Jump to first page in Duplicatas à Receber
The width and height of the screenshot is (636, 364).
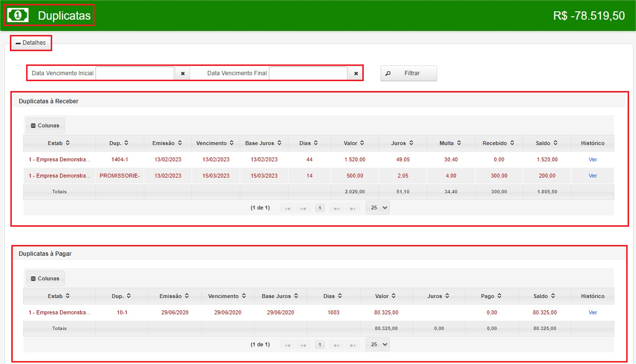[287, 208]
